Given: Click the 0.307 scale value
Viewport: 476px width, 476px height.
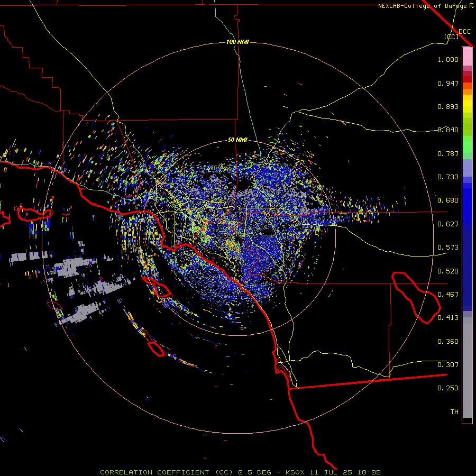Looking at the screenshot, I should pos(448,365).
